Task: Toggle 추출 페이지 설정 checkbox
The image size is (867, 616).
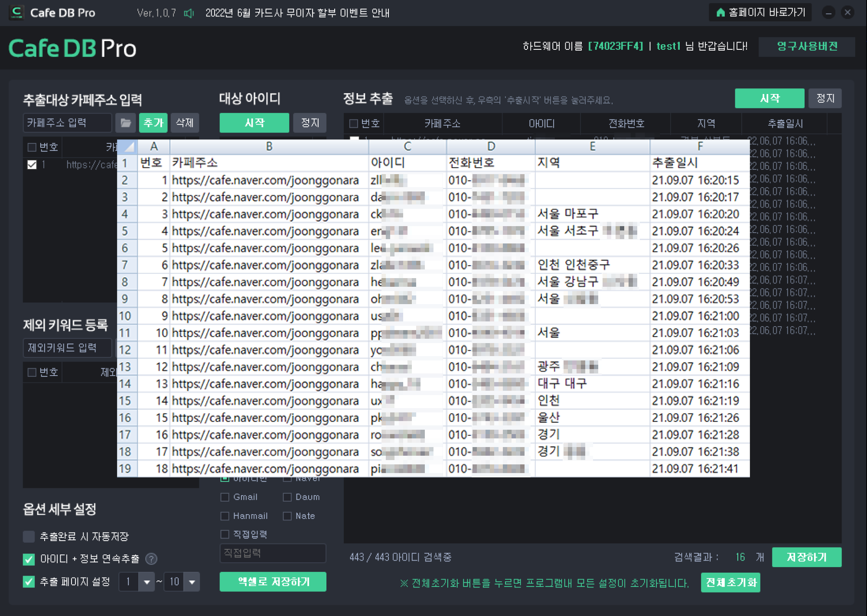Action: (x=29, y=582)
